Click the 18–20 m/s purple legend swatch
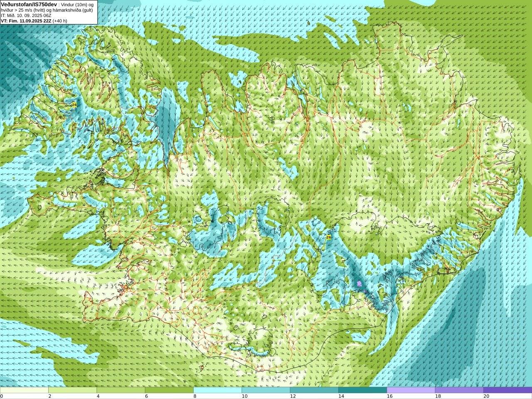Image resolution: width=532 pixels, height=399 pixels. pyautogui.click(x=459, y=390)
